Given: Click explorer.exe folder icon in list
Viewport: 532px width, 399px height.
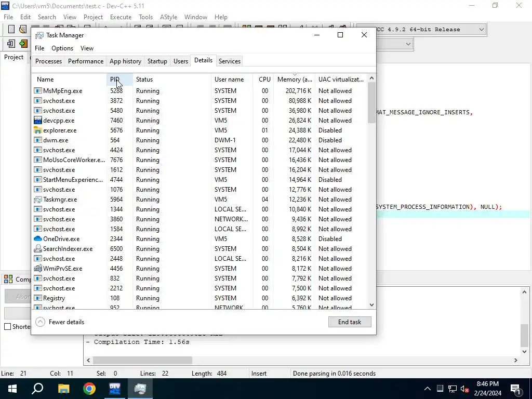Looking at the screenshot, I should coord(37,130).
